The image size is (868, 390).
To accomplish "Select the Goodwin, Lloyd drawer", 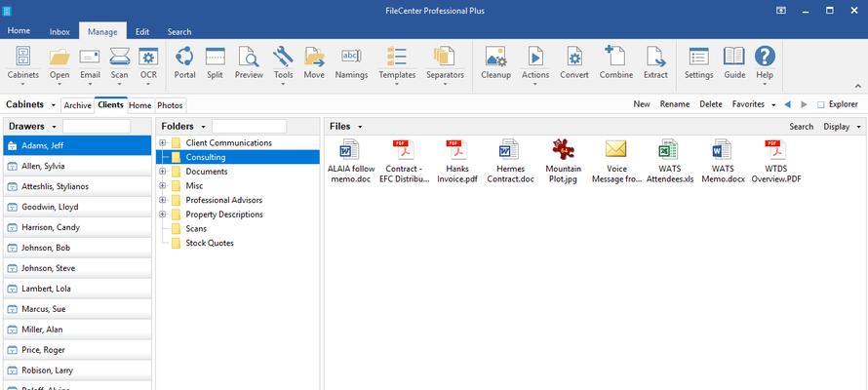I will (77, 207).
